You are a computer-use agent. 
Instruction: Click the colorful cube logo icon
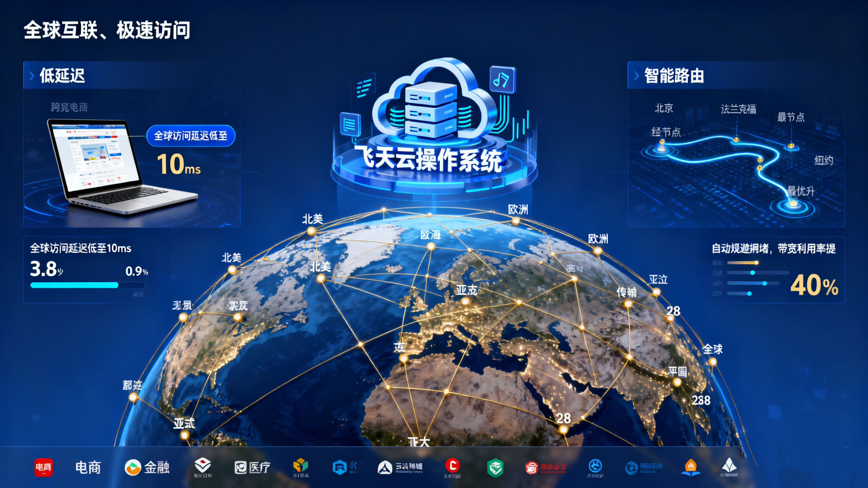[300, 465]
